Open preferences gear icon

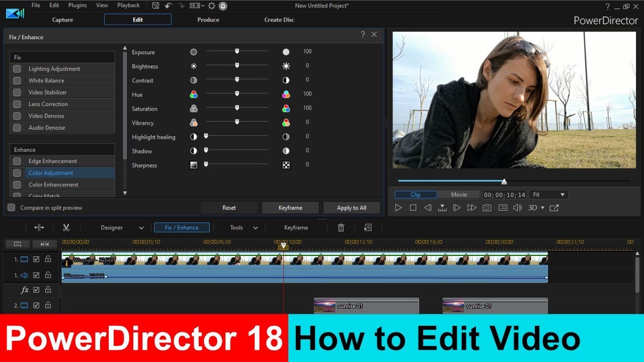pyautogui.click(x=211, y=6)
